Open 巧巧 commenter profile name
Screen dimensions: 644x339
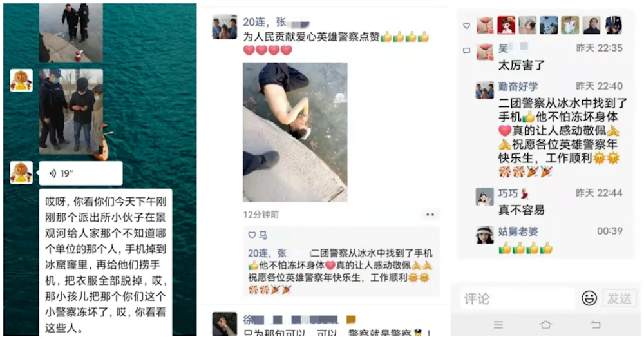[508, 193]
